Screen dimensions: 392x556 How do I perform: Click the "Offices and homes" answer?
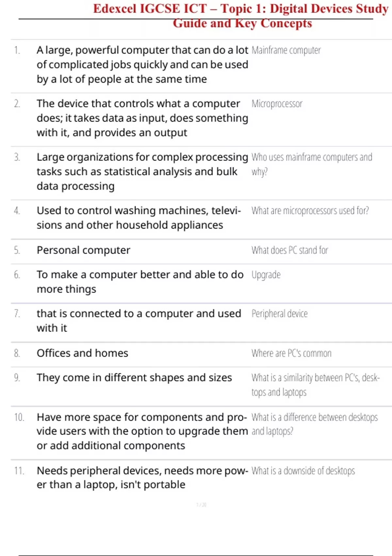82,354
